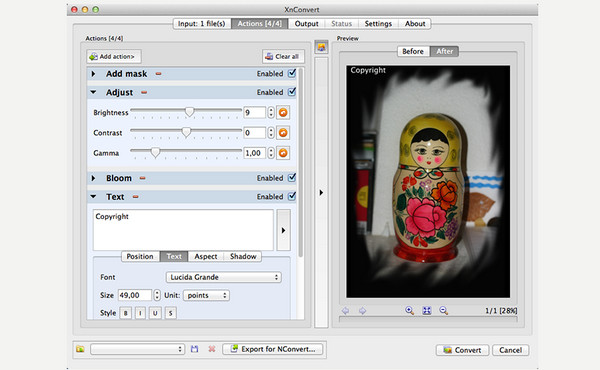Toggle Text Enabled checkbox
Viewport: 600px width, 370px height.
click(292, 196)
